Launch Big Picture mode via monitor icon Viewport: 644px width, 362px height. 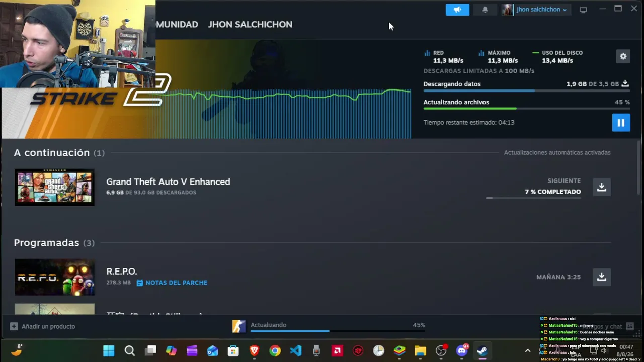pos(583,10)
